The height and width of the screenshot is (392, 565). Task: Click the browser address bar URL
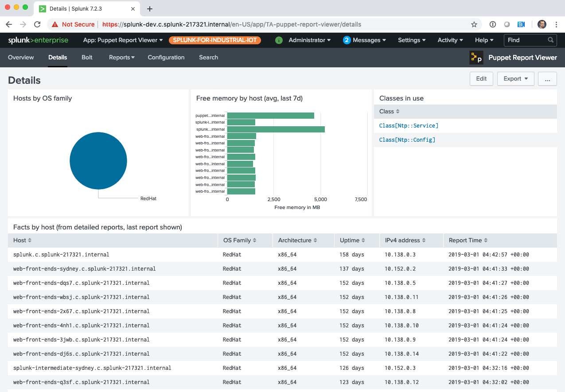point(232,24)
